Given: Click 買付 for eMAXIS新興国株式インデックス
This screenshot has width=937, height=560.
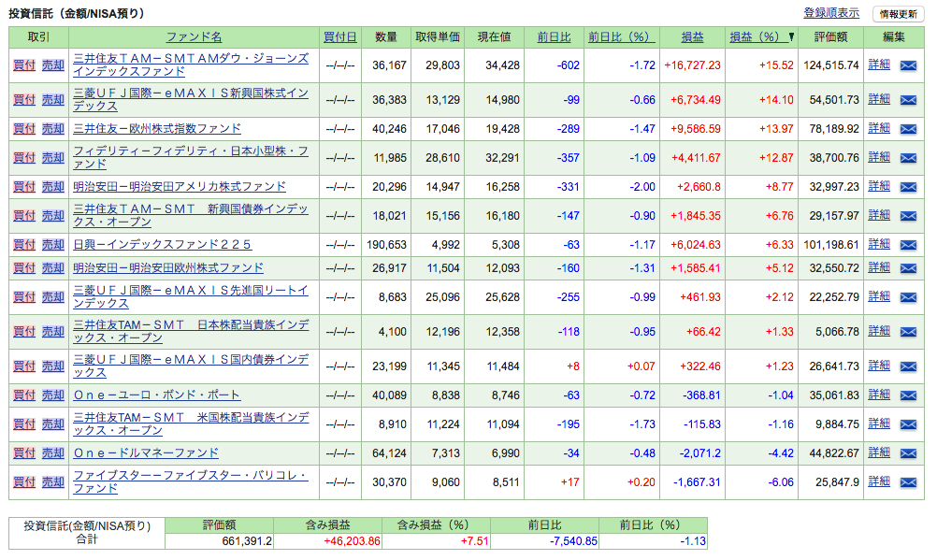Looking at the screenshot, I should (24, 100).
